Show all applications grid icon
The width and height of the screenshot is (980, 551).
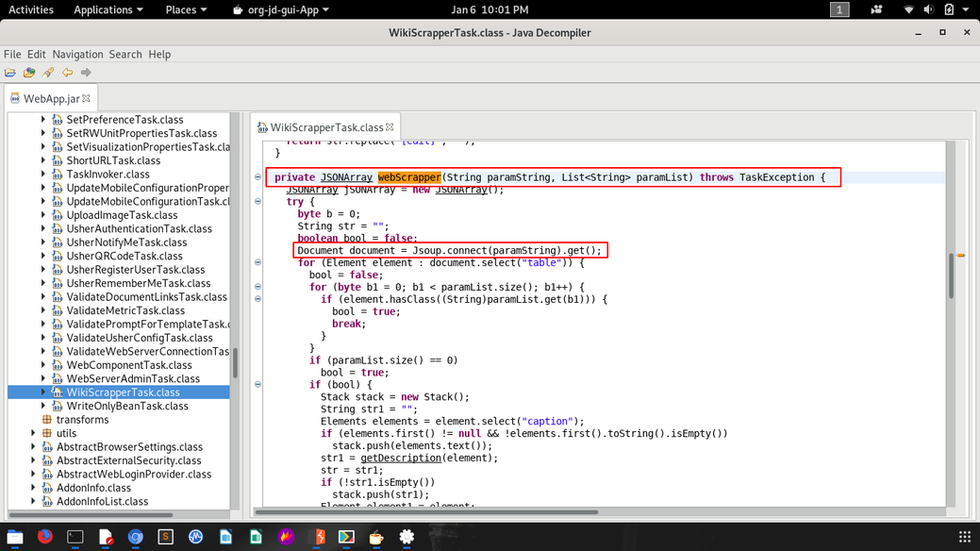tap(965, 537)
